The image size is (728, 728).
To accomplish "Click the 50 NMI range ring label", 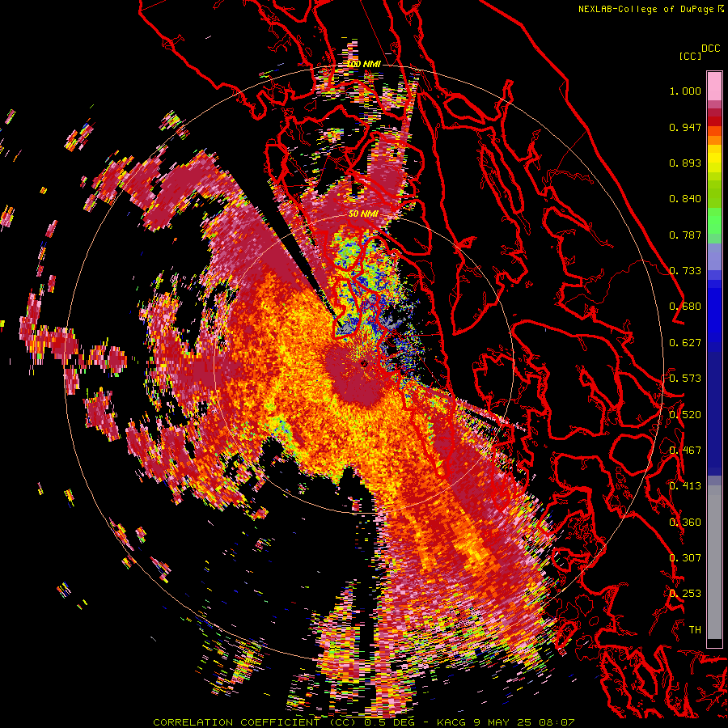I will [363, 214].
